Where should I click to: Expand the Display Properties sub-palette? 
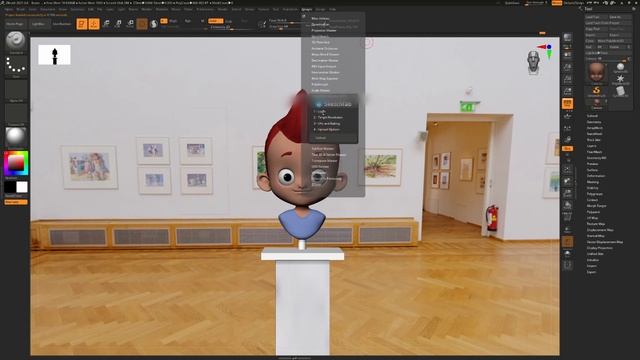tap(600, 248)
